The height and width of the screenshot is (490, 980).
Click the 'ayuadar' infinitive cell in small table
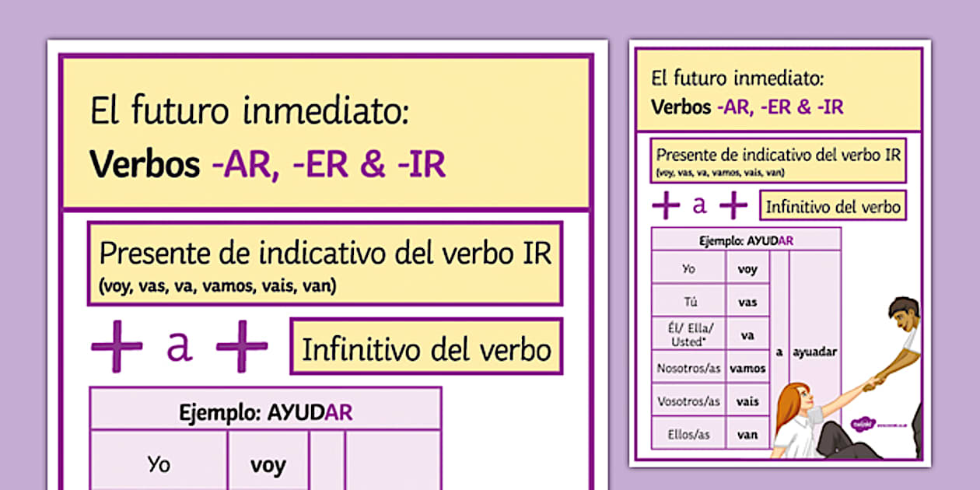coord(814,352)
